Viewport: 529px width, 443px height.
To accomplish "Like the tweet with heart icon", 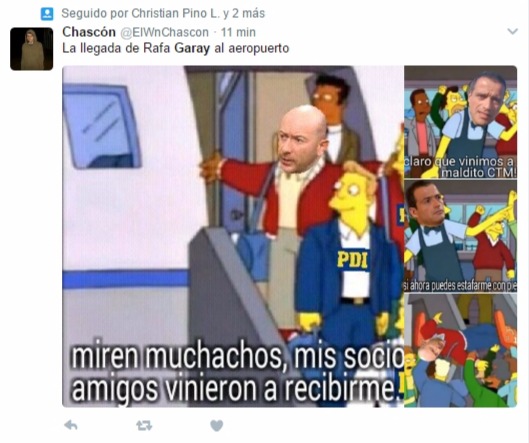I will click(x=217, y=425).
